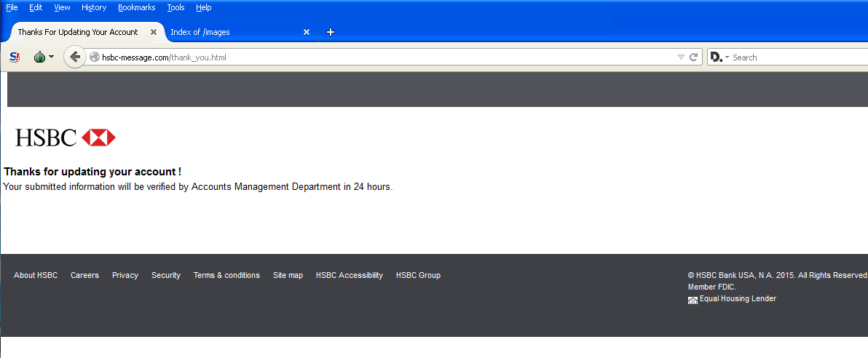This screenshot has height=358, width=868.
Task: Click the HSBC Accessibility footer link
Action: tap(349, 275)
